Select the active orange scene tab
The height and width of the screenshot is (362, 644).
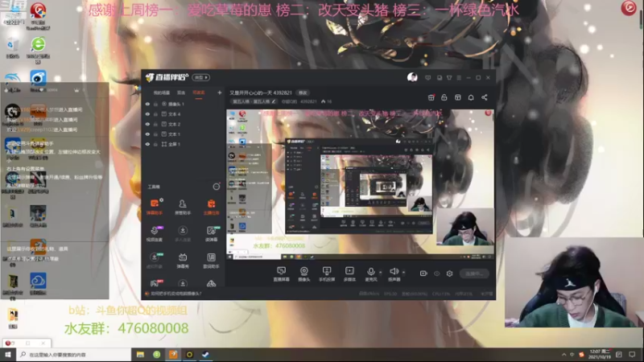[198, 93]
